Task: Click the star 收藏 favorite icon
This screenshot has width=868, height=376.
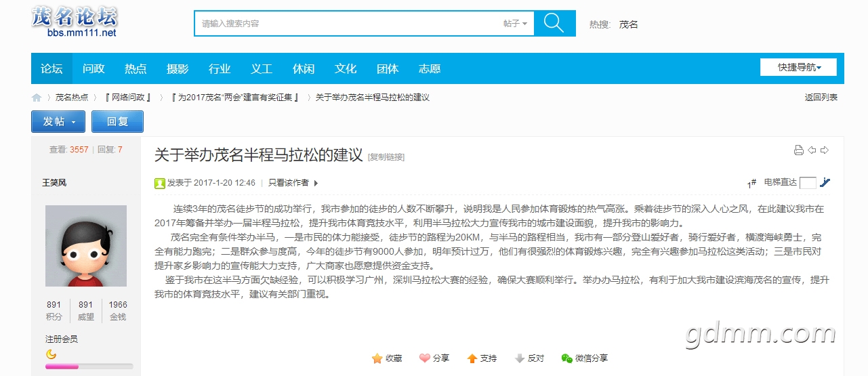Action: pos(377,358)
